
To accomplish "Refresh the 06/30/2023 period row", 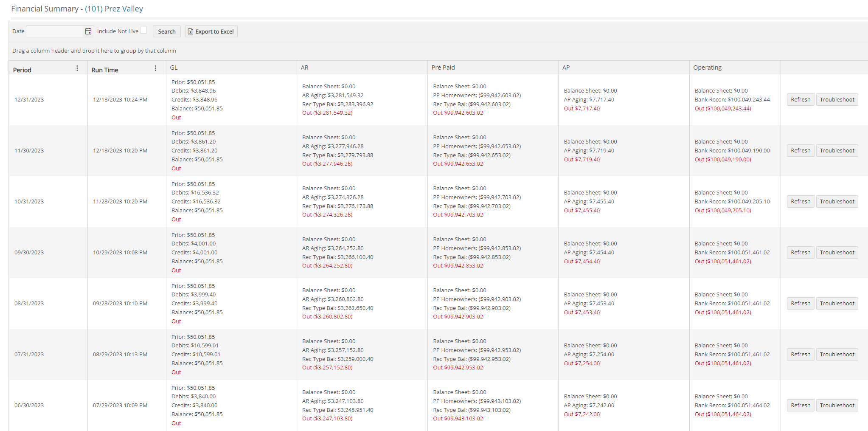I will [800, 405].
